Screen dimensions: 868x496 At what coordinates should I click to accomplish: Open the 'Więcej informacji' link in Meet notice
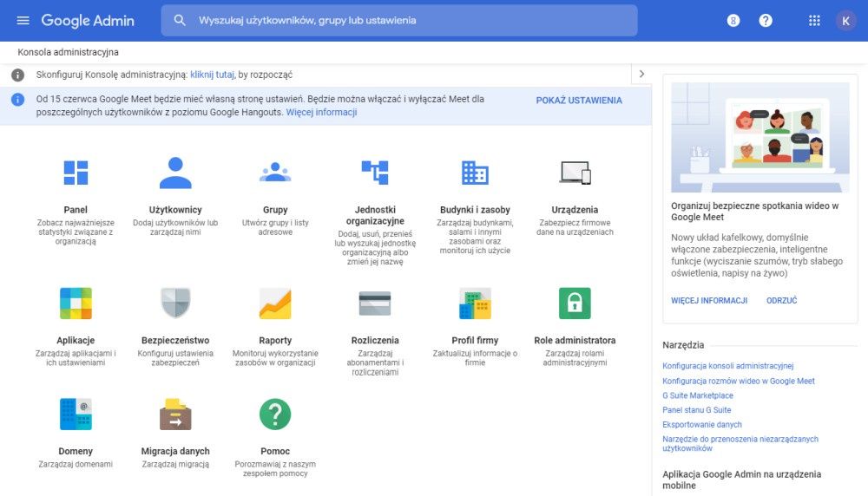point(321,112)
